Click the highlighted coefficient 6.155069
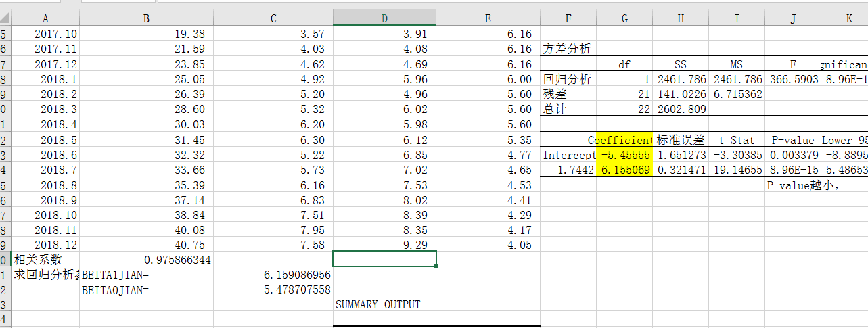The height and width of the screenshot is (328, 868). coord(624,170)
